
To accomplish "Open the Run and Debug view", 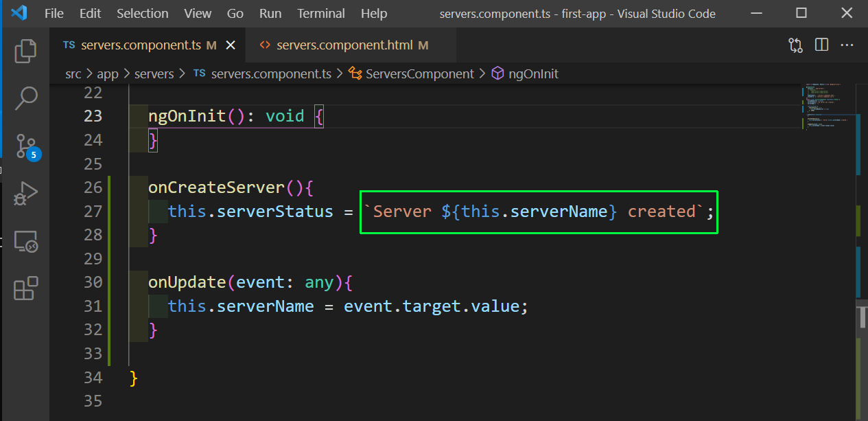I will point(25,194).
